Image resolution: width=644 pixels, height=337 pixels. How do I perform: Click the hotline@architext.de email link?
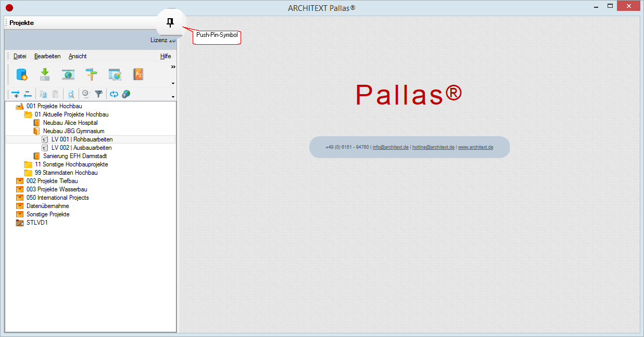433,147
